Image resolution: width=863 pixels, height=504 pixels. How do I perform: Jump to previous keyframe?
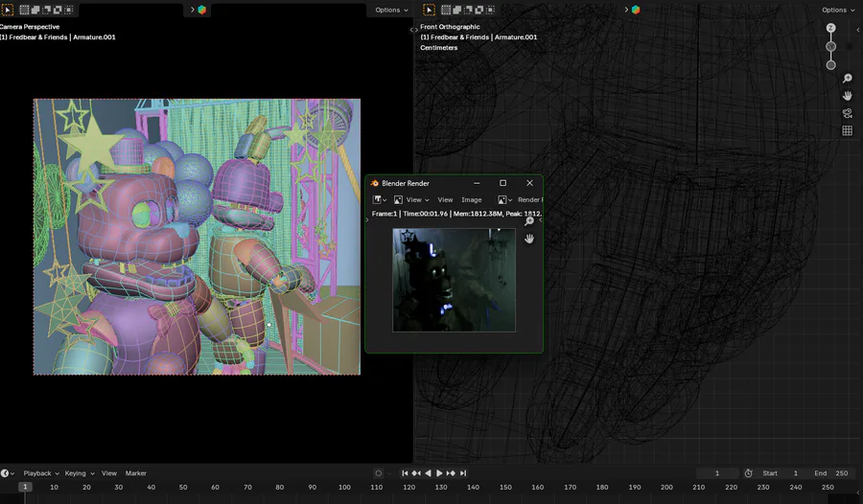(x=416, y=473)
